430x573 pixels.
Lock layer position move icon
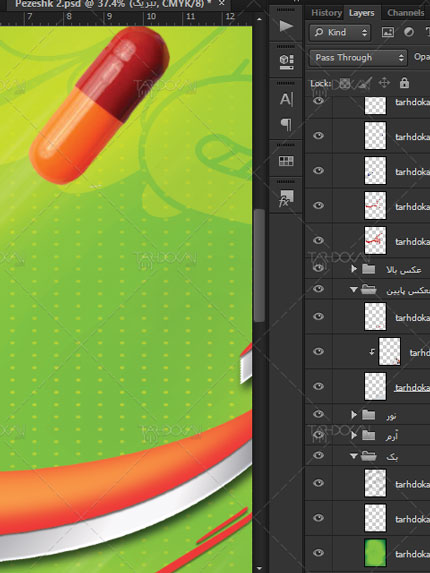(x=384, y=83)
